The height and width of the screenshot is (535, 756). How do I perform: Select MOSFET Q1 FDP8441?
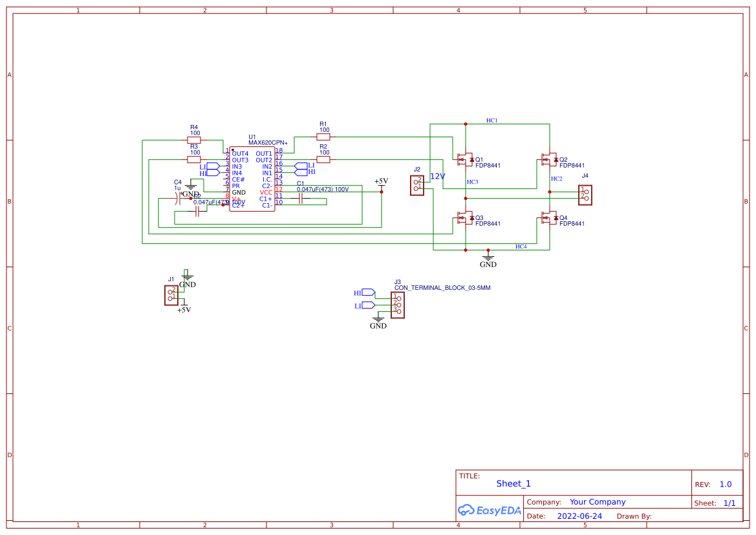466,158
